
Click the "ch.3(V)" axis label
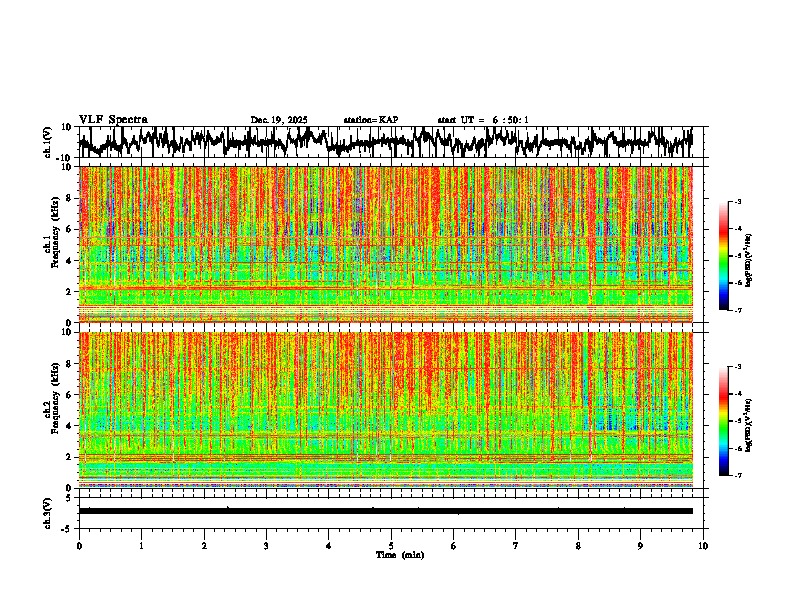pos(48,513)
